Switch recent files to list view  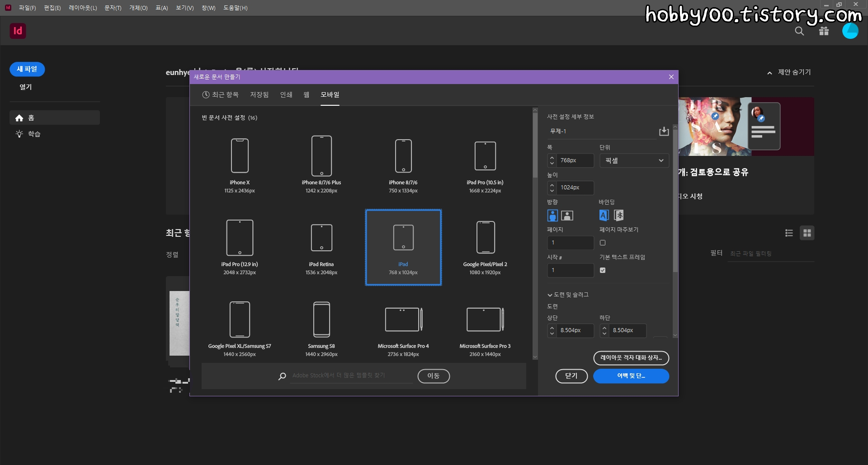coord(789,233)
